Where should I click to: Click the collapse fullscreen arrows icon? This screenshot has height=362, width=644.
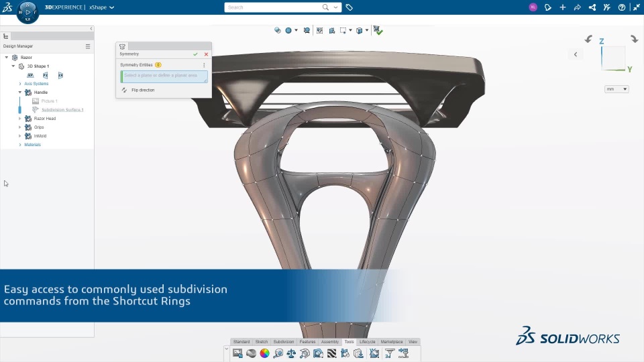click(x=636, y=7)
